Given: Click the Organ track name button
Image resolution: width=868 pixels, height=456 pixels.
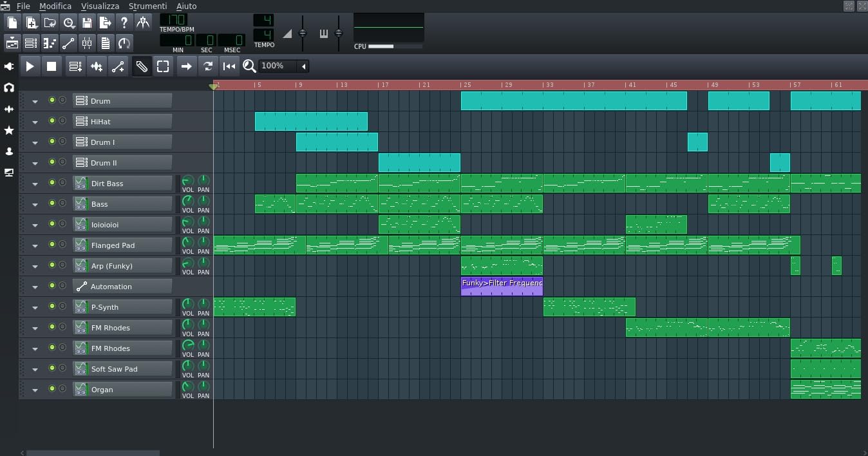Looking at the screenshot, I should click(122, 390).
